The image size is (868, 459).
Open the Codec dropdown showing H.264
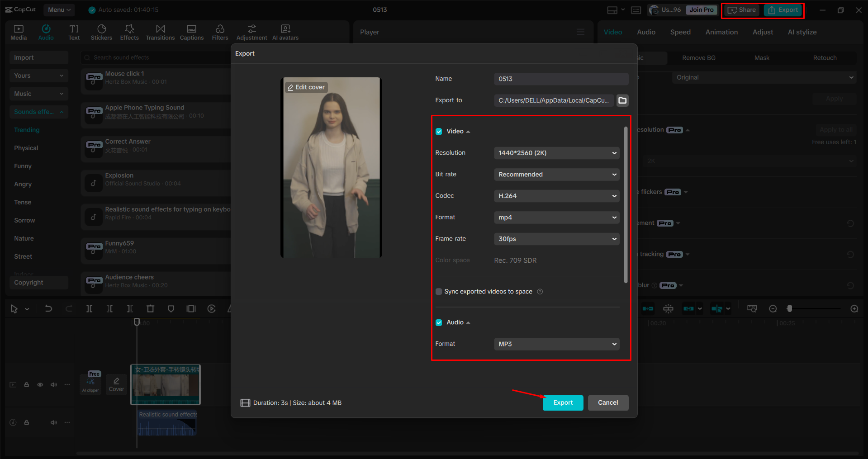click(x=556, y=195)
